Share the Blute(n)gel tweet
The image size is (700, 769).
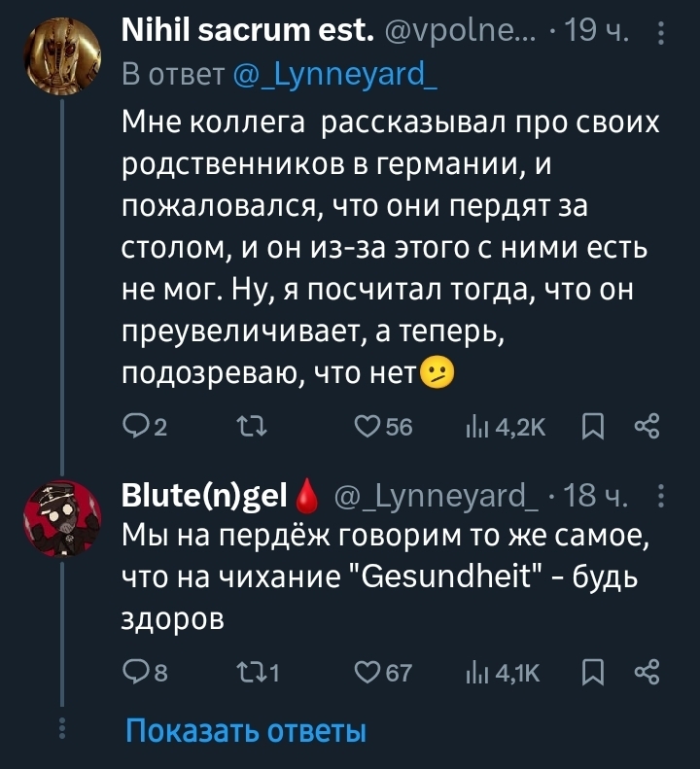[647, 673]
